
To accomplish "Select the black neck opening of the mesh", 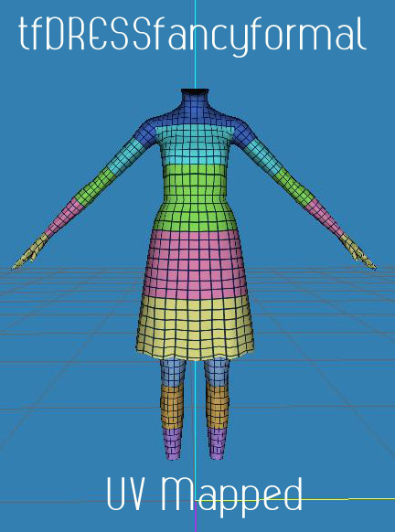I will pos(195,91).
